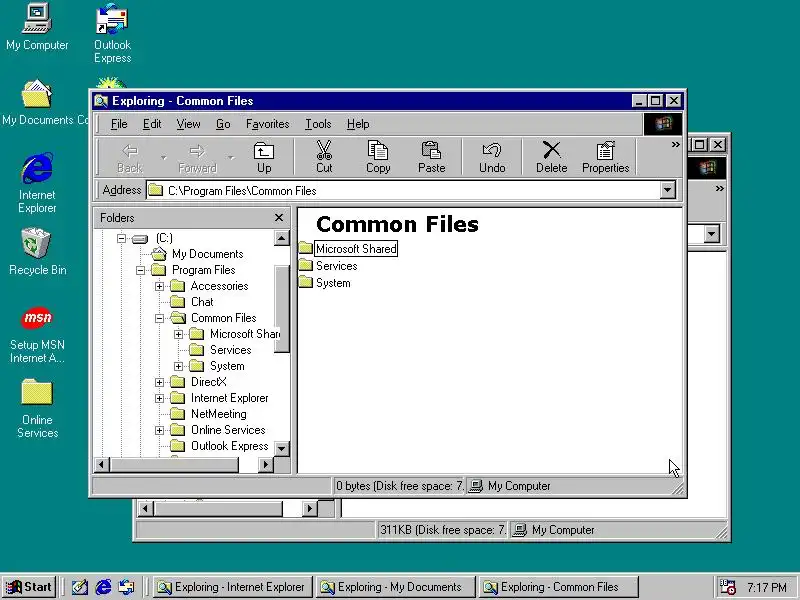Open the Help menu
Screen dimensions: 800x600
point(358,124)
